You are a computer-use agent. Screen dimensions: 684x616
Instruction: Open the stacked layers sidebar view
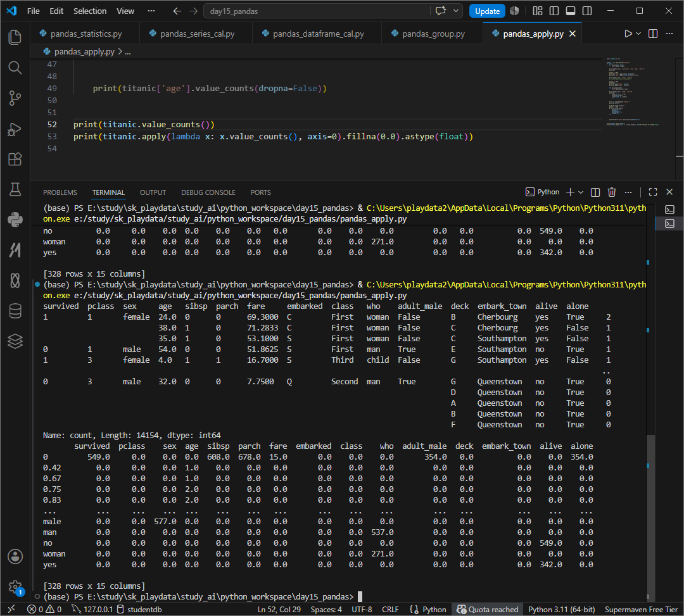15,341
